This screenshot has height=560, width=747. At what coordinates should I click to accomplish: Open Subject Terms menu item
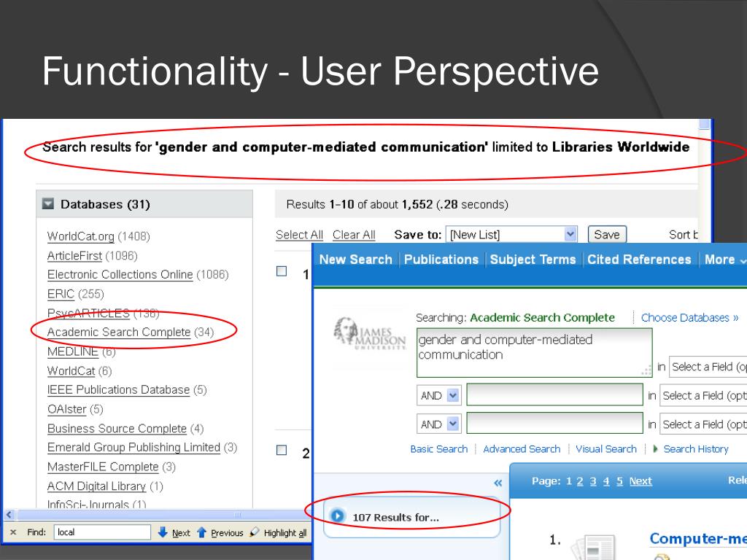tap(533, 260)
